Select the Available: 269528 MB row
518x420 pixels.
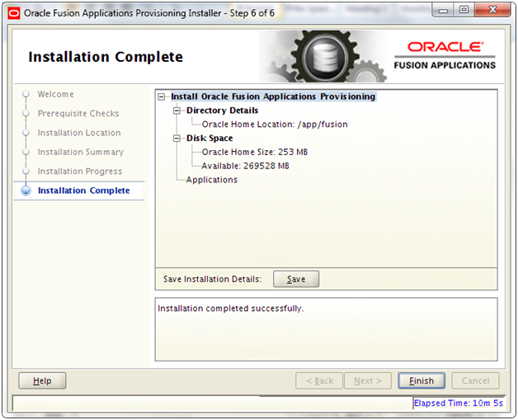(x=245, y=166)
